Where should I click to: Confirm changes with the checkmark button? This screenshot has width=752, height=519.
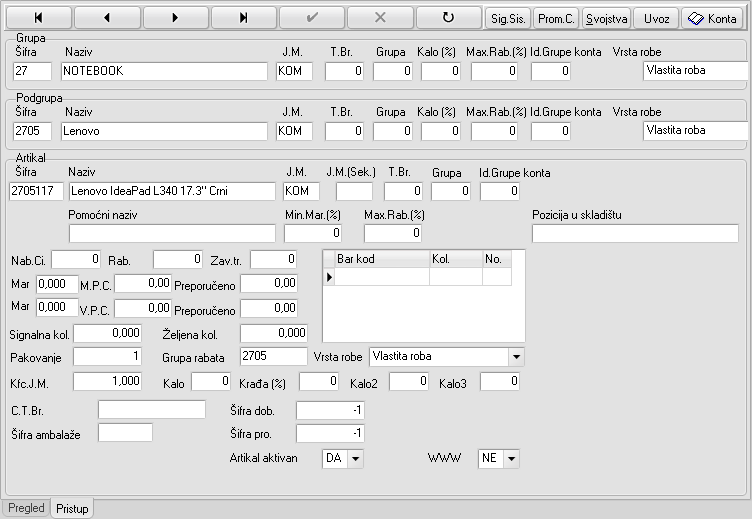312,18
